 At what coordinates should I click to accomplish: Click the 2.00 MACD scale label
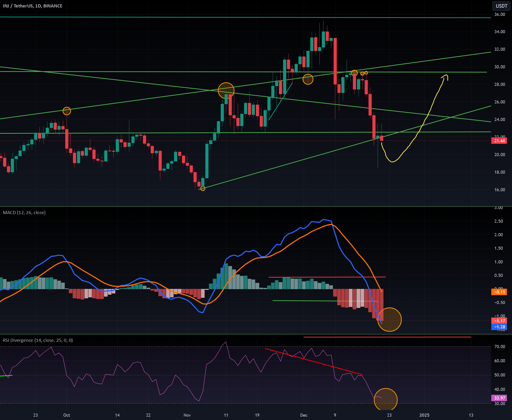(499, 235)
